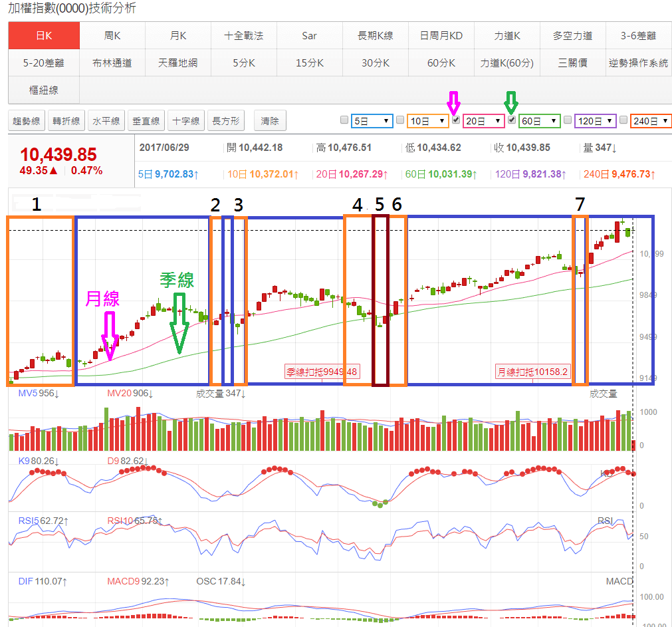This screenshot has height=627, width=672.
Task: Select the 水平線 horizontal line tool
Action: [x=106, y=122]
